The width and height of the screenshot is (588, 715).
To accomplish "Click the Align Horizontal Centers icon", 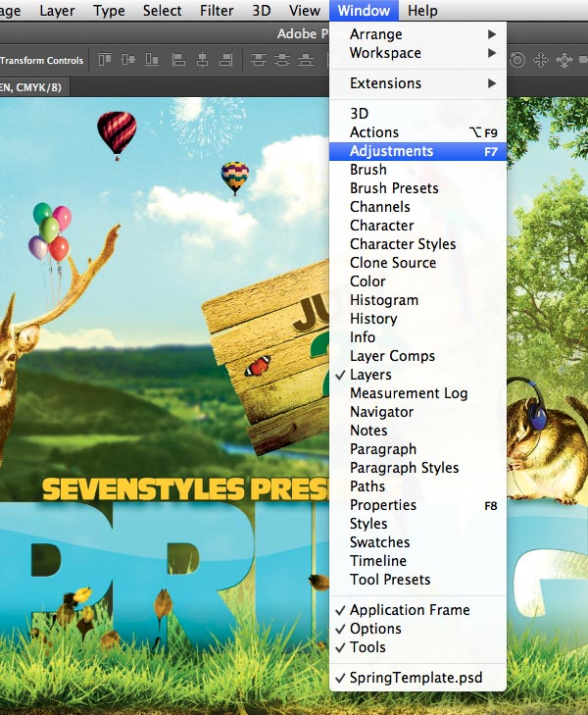I will coord(202,60).
